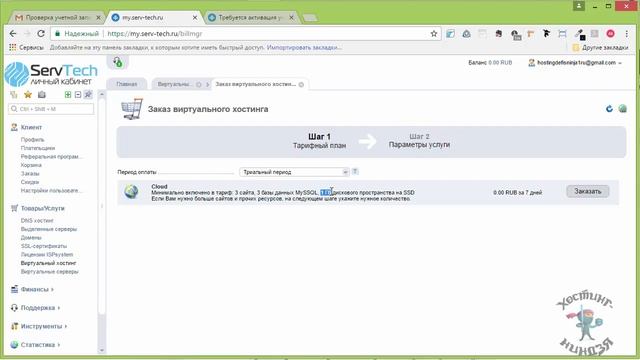Open Скидки in sidebar
This screenshot has height=360, width=640.
point(30,182)
